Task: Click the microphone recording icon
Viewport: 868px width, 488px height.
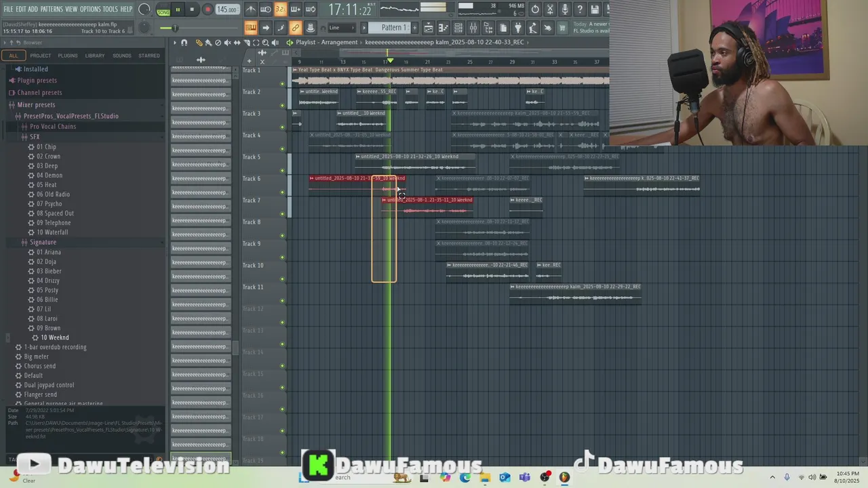Action: (x=565, y=9)
